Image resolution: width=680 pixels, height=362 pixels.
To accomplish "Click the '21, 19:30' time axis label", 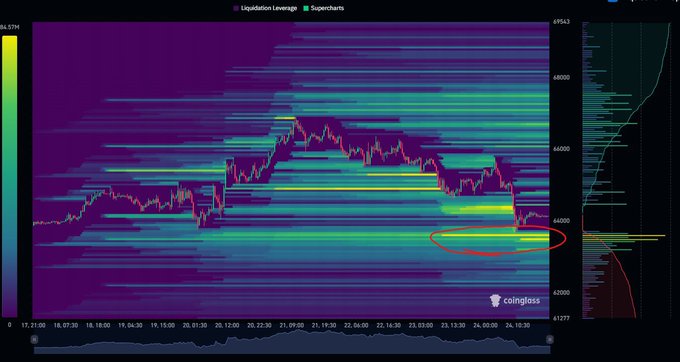I will point(324,325).
